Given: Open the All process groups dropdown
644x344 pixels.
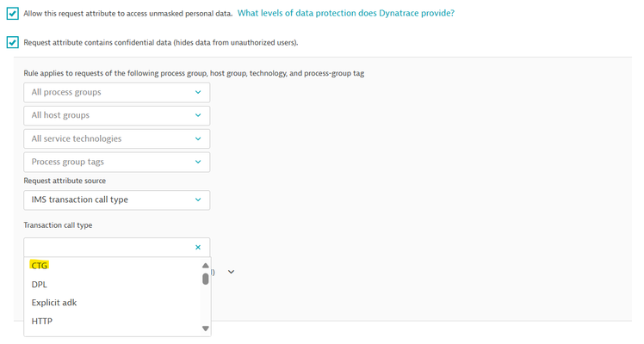Looking at the screenshot, I should tap(116, 92).
